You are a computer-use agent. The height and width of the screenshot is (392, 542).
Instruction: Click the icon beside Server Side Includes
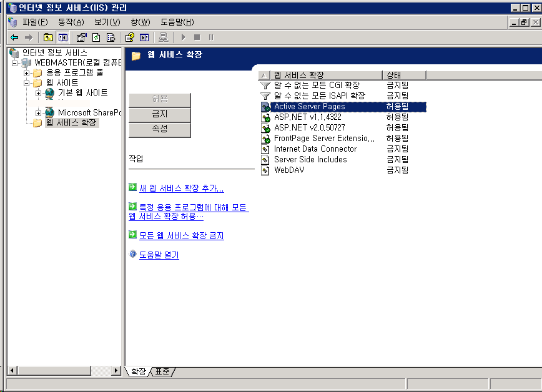coord(265,160)
